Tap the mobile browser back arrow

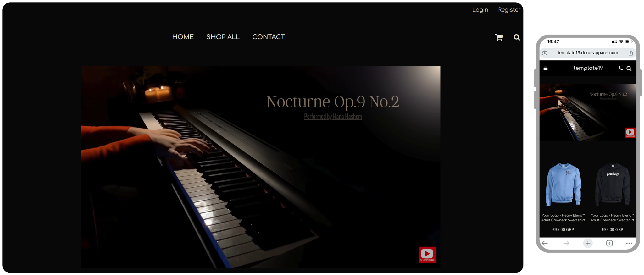click(545, 243)
